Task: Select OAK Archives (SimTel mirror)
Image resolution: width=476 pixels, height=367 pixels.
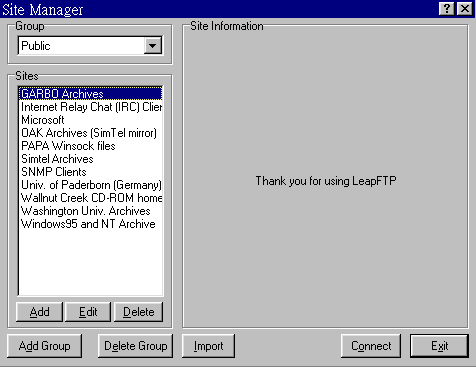Action: (x=90, y=133)
